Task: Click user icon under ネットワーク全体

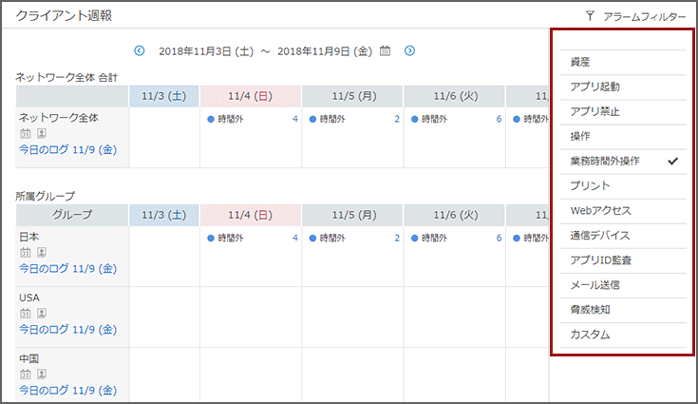Action: (41, 133)
